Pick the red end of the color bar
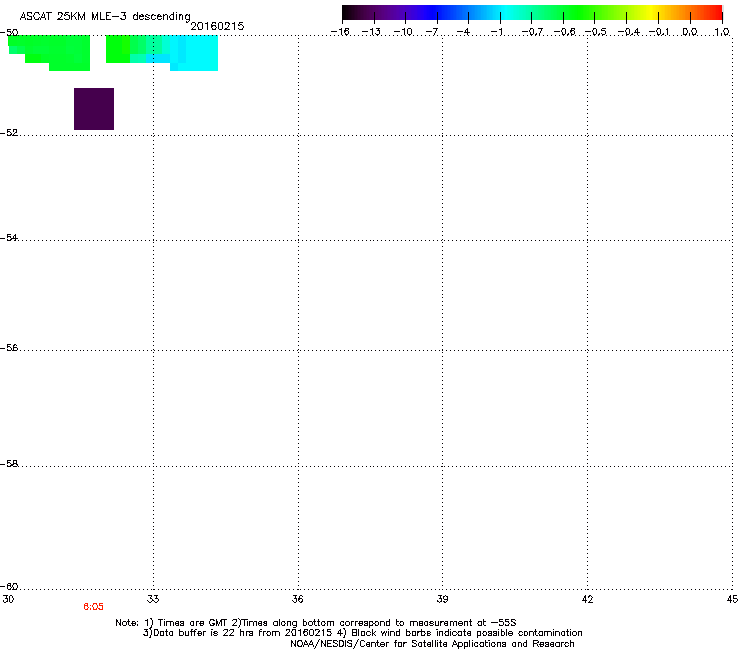740x650 pixels. tap(713, 12)
